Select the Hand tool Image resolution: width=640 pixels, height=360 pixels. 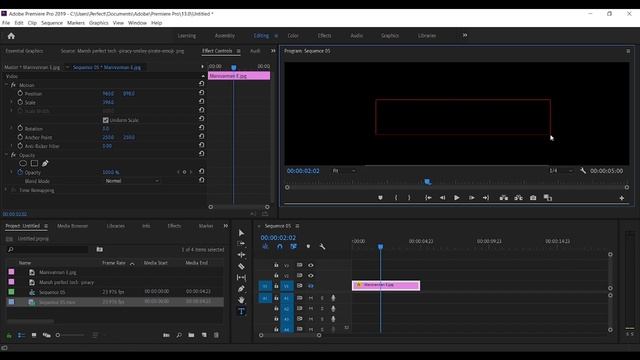pyautogui.click(x=241, y=300)
